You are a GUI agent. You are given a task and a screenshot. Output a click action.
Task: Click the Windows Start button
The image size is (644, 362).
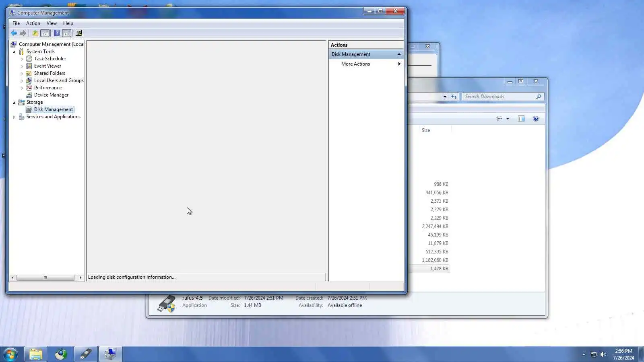(x=10, y=354)
